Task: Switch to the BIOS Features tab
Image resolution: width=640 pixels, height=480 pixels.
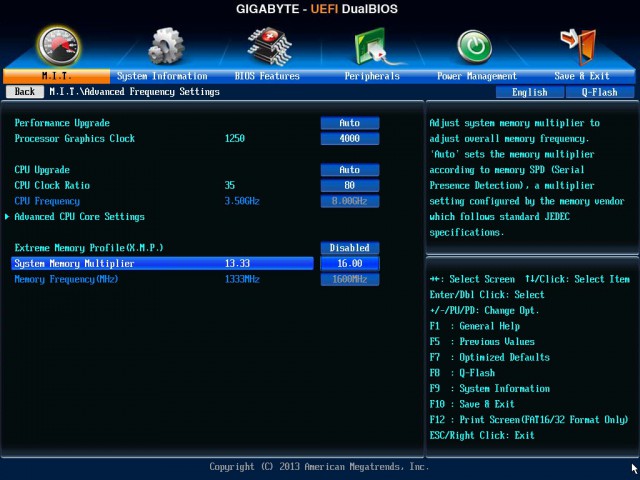Action: click(267, 76)
